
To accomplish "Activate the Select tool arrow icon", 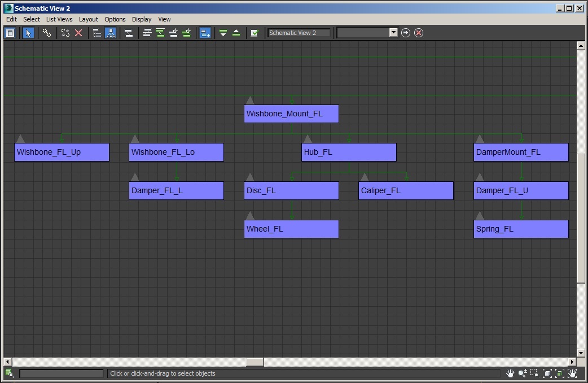I will 28,33.
